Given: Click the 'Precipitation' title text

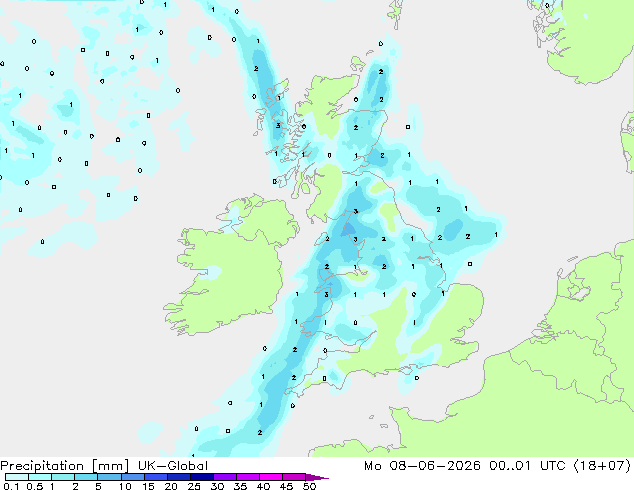Looking at the screenshot, I should (42, 466).
